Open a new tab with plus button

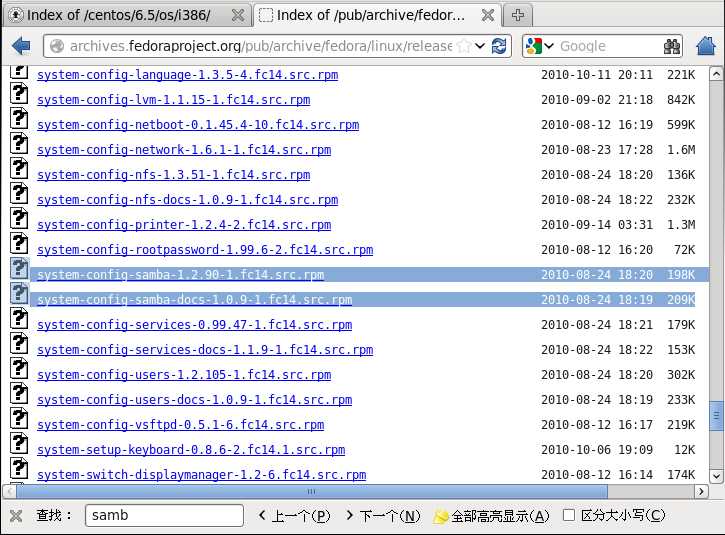(518, 15)
